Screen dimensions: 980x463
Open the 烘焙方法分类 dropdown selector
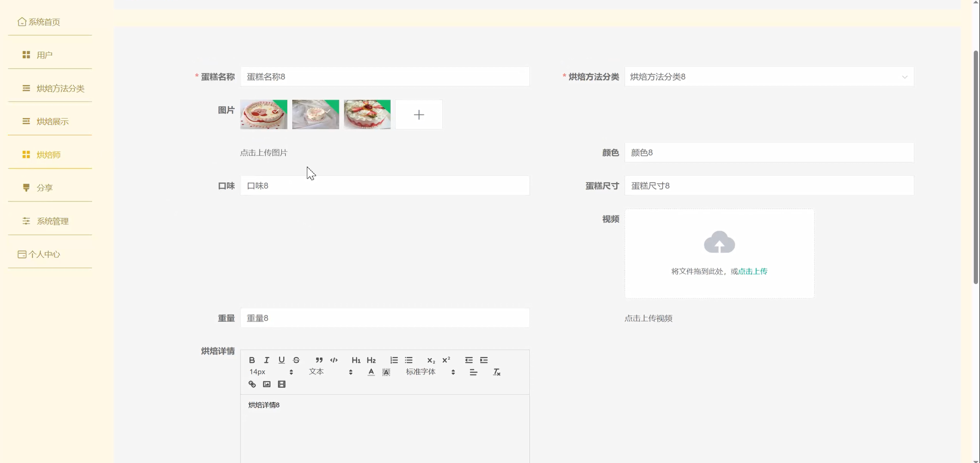click(769, 77)
